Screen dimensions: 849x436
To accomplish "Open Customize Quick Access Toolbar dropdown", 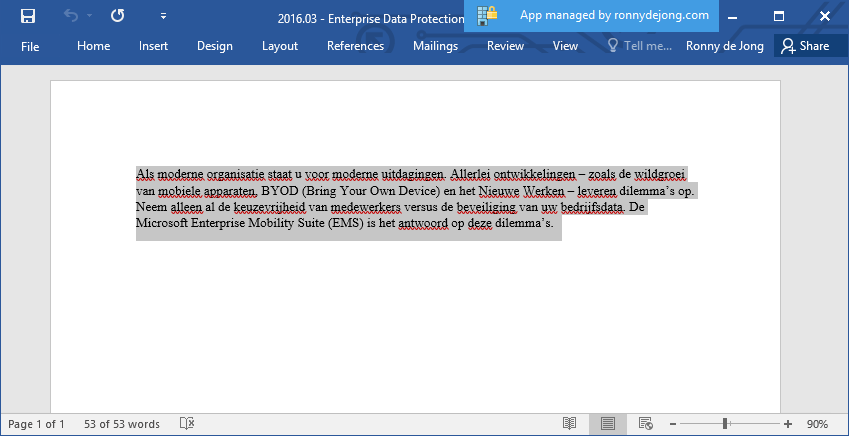I will [x=163, y=16].
